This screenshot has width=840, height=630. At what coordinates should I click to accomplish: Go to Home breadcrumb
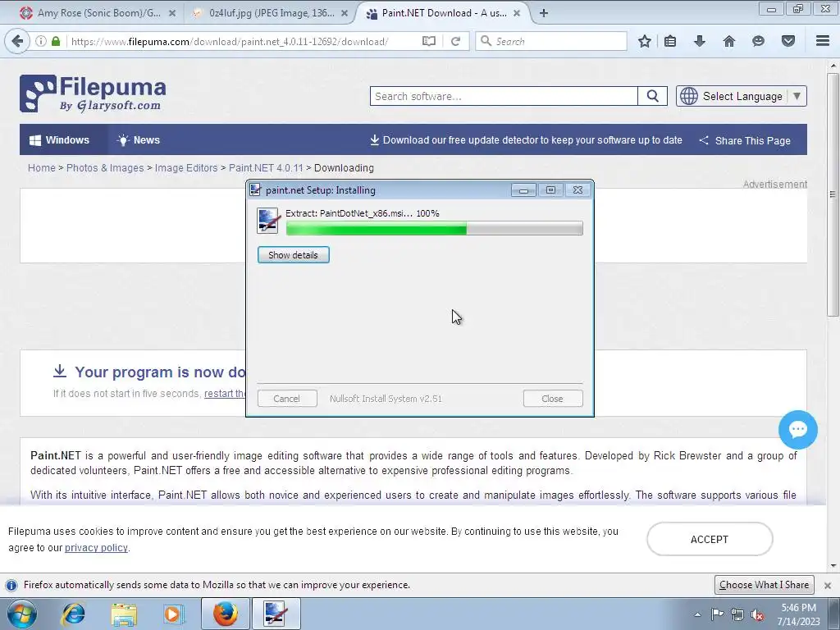[41, 167]
